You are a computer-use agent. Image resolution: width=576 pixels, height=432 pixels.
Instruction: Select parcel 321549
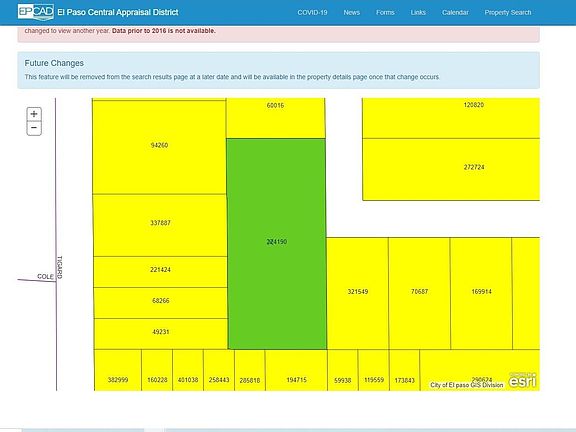pos(357,293)
